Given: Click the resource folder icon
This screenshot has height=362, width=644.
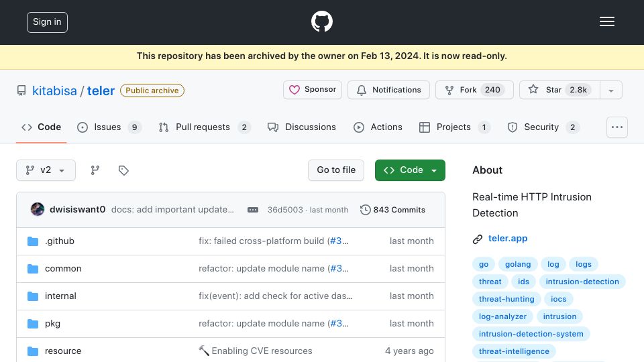Looking at the screenshot, I should pyautogui.click(x=33, y=351).
